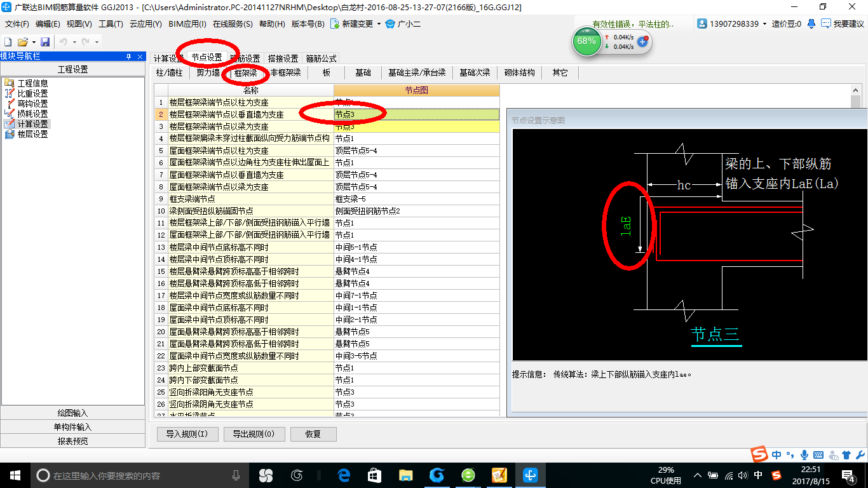Select 工程信息 in navigation tree
This screenshot has height=488, width=868.
click(x=32, y=83)
